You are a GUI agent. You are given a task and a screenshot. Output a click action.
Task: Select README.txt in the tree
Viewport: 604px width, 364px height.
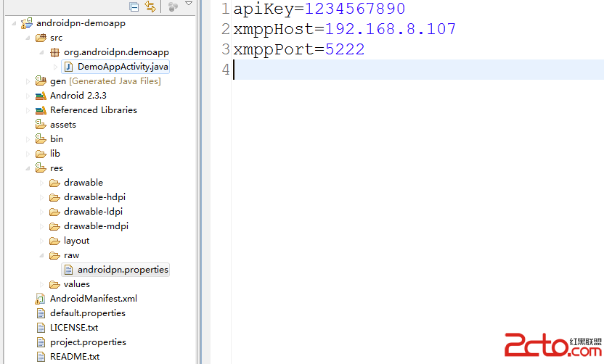point(75,357)
